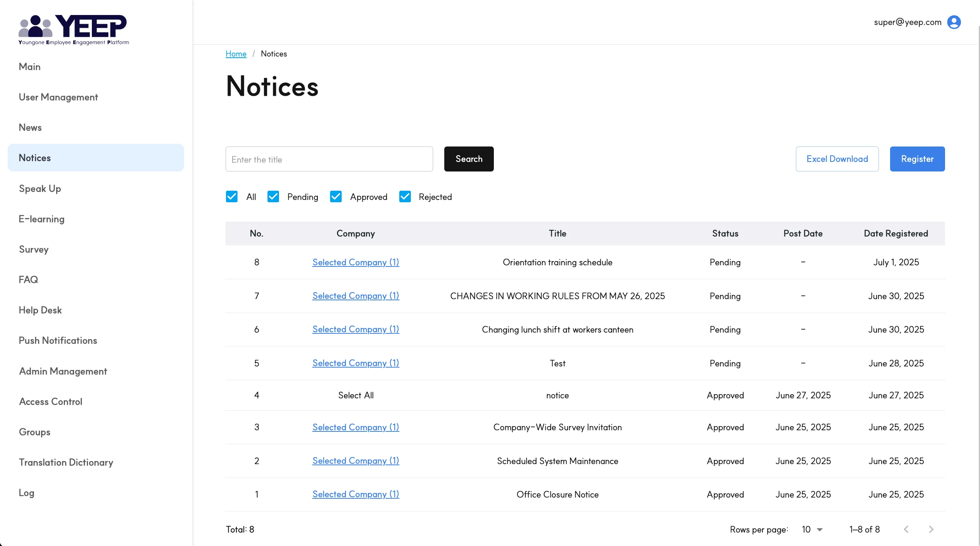Open Push Notifications in sidebar

(x=58, y=341)
